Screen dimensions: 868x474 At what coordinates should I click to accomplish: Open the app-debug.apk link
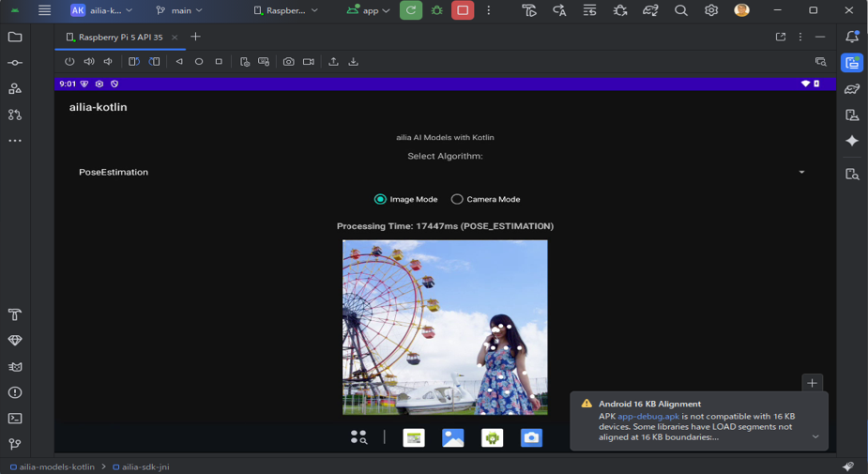pyautogui.click(x=647, y=416)
